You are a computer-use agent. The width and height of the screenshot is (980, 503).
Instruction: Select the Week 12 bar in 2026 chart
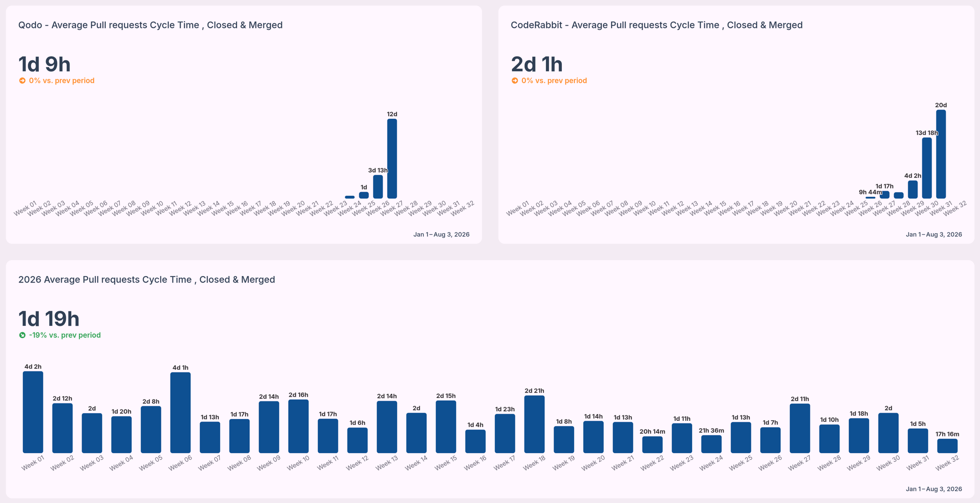coord(358,440)
